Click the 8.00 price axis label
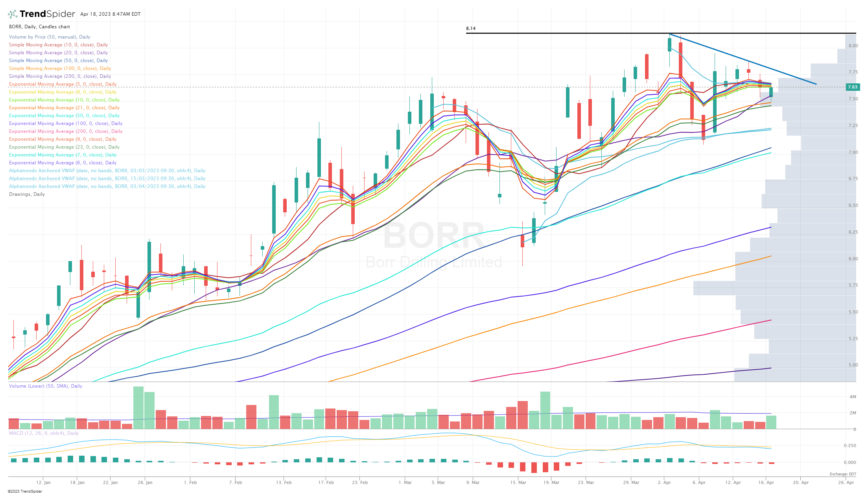Screen dimensions: 868x495 click(853, 46)
